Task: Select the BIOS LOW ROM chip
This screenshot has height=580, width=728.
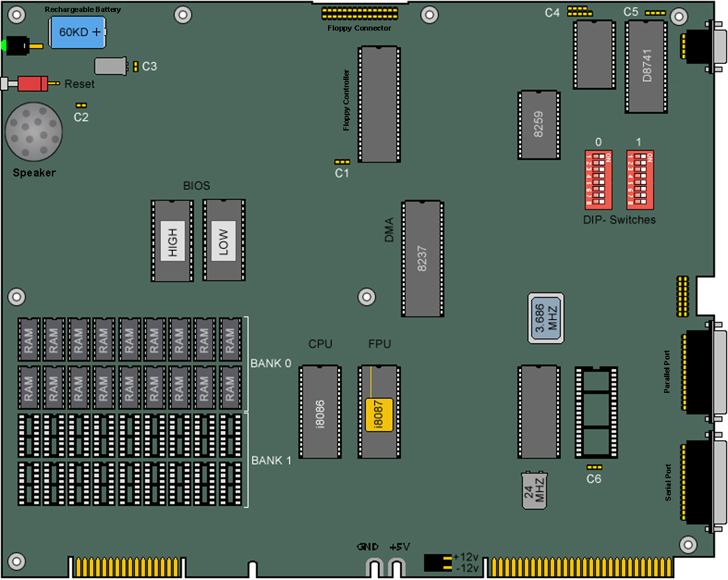Action: click(x=224, y=240)
